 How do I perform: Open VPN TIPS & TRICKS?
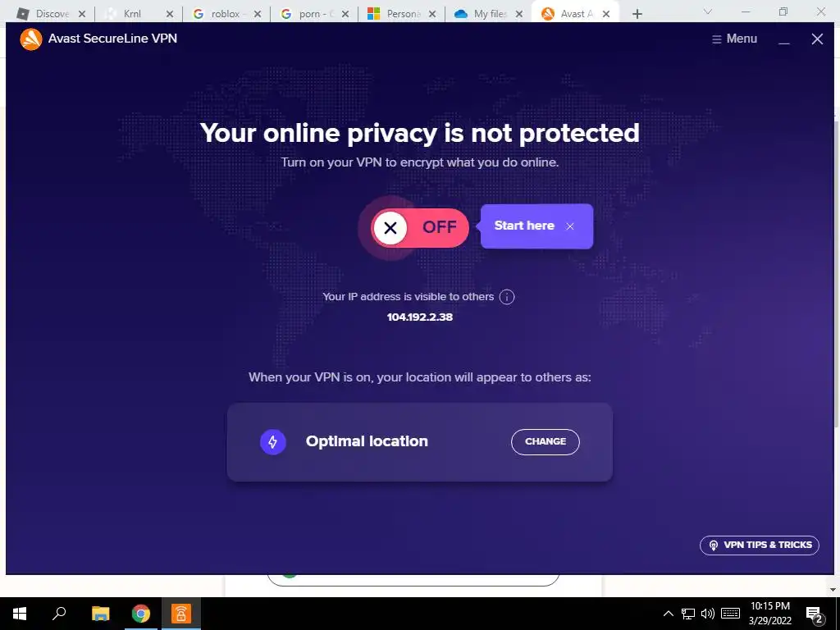(759, 546)
